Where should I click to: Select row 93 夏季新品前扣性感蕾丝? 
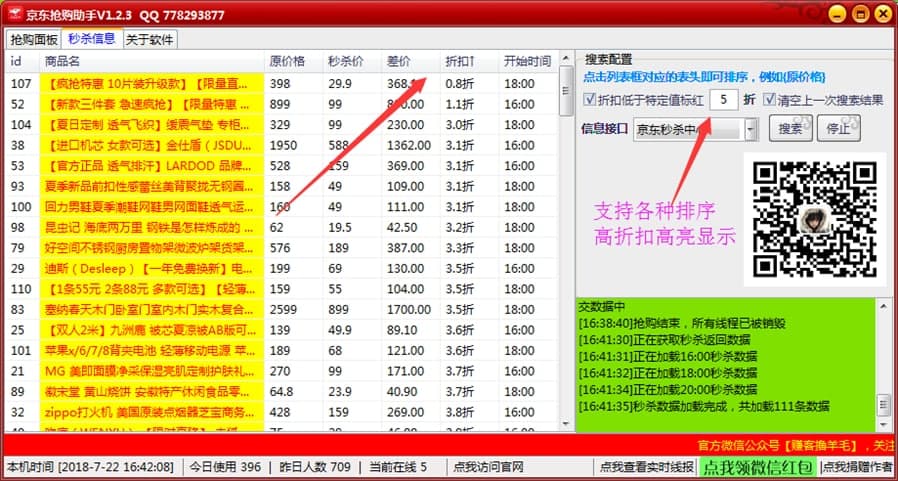coord(281,187)
